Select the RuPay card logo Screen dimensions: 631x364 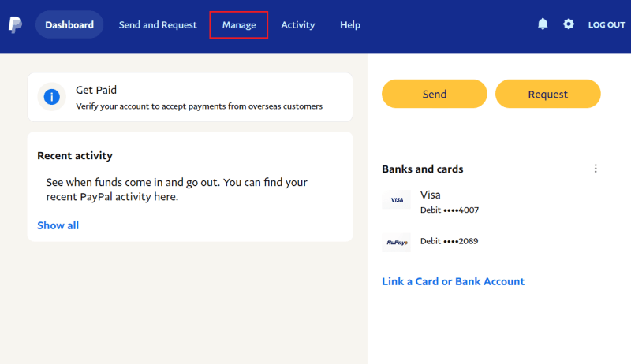coord(397,242)
